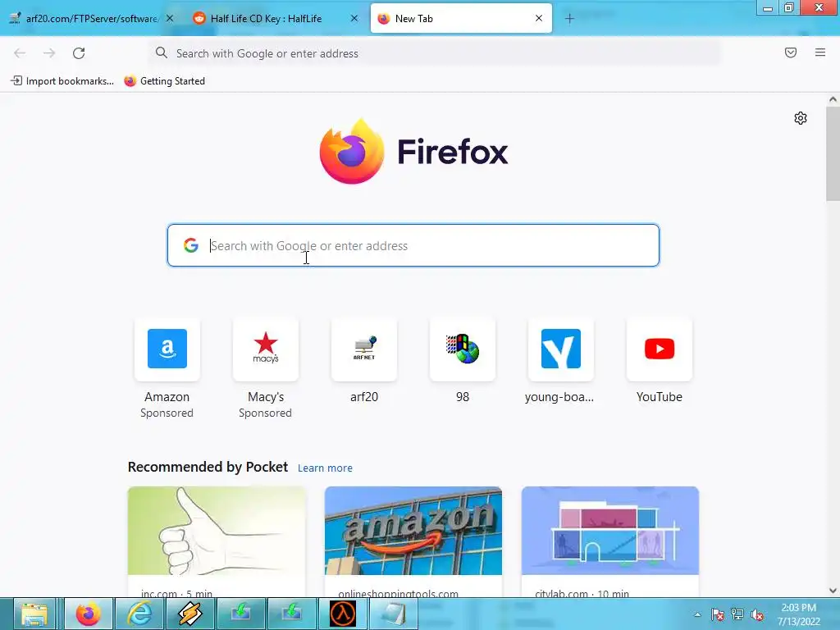Image resolution: width=840 pixels, height=630 pixels.
Task: Open the notepad window on the taskbar
Action: click(x=393, y=614)
